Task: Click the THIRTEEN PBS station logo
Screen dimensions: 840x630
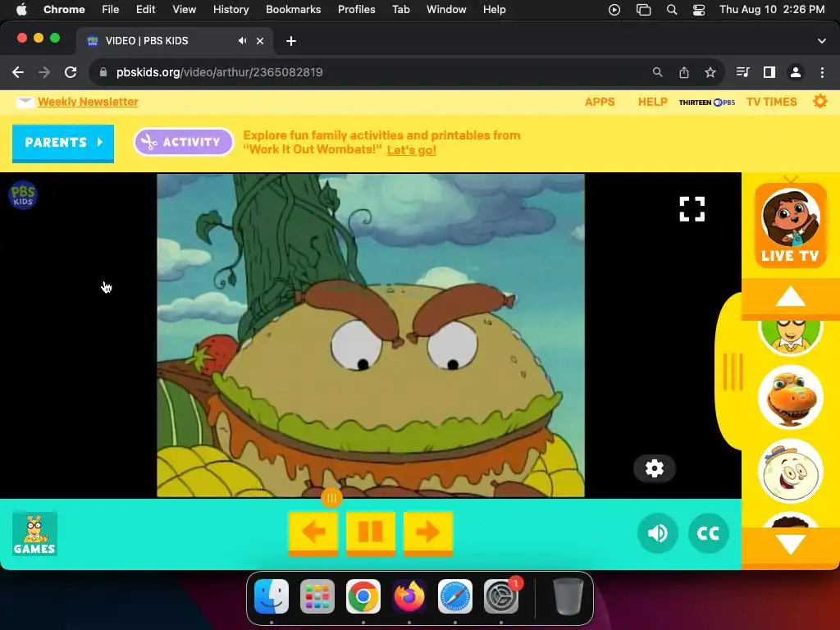Action: click(x=706, y=103)
